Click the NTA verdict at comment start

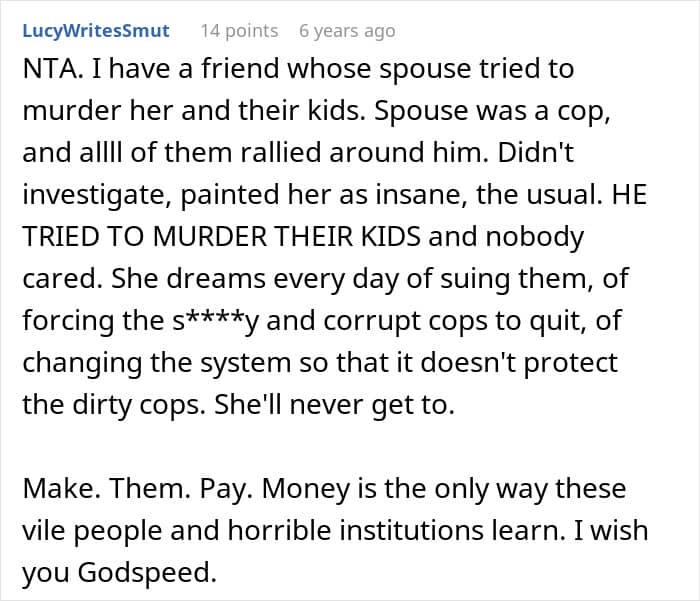click(46, 72)
